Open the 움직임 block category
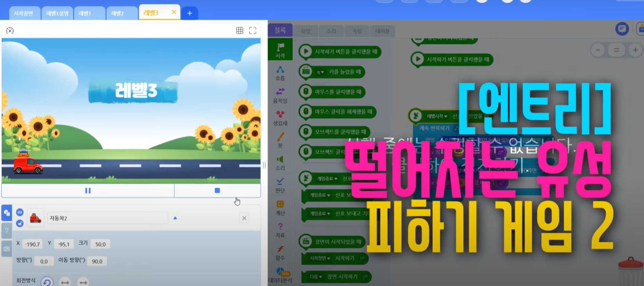Screen dimensions: 644x286 (x=280, y=96)
